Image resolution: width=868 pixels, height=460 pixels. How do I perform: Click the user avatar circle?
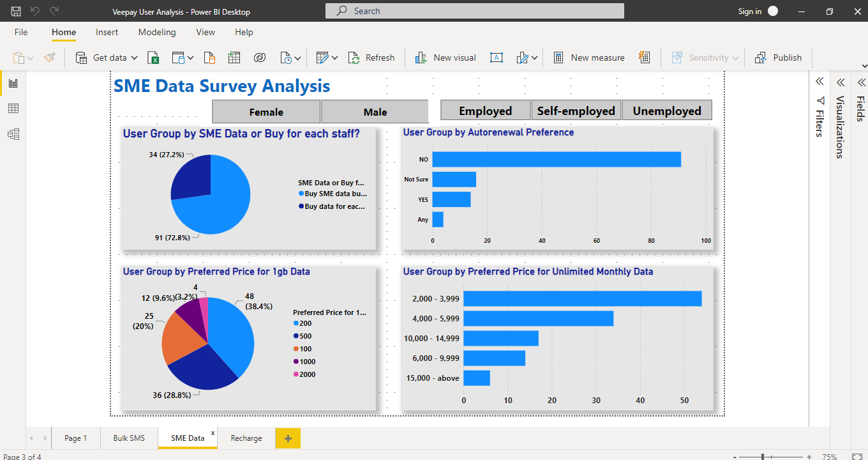773,11
